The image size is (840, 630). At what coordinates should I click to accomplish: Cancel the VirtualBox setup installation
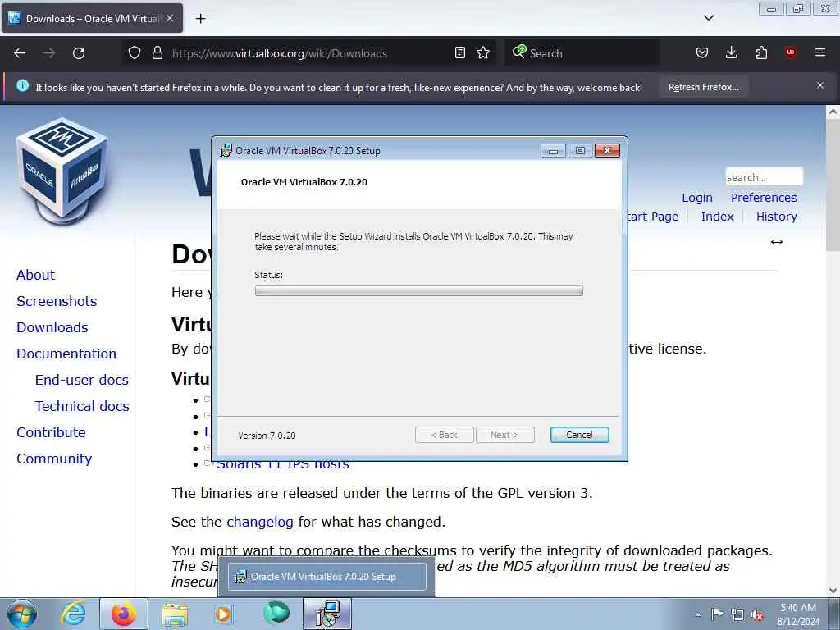click(579, 435)
